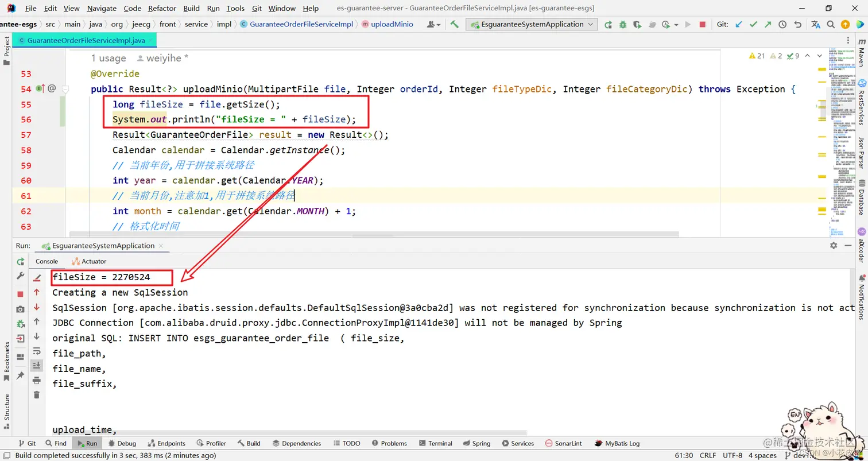Jump to the next highlighted problem arrow
The image size is (868, 461).
point(821,56)
